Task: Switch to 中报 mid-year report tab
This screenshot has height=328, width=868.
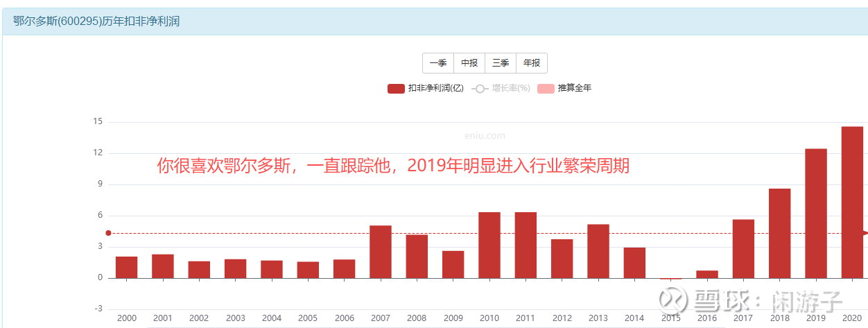Action: coord(469,63)
